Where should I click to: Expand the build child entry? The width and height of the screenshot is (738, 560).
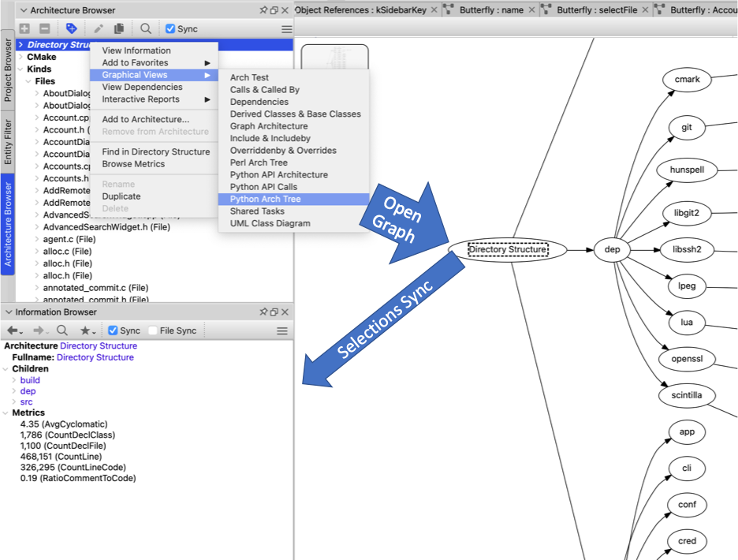[x=13, y=380]
